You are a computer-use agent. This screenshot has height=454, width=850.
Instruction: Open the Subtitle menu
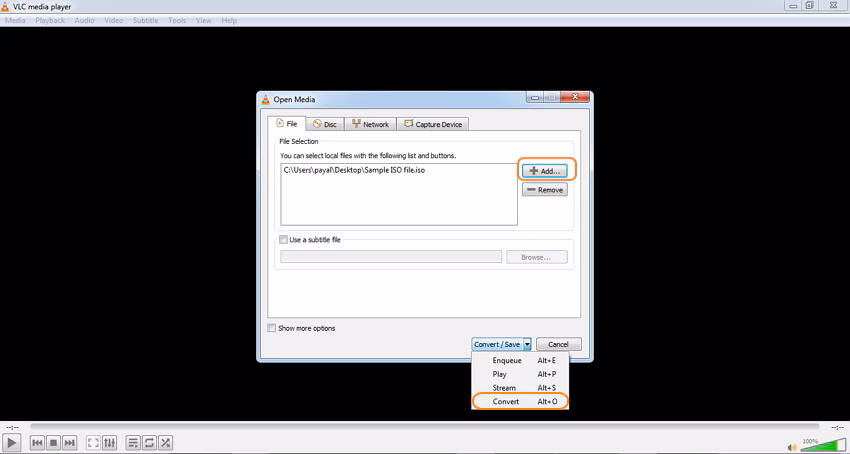(x=145, y=21)
